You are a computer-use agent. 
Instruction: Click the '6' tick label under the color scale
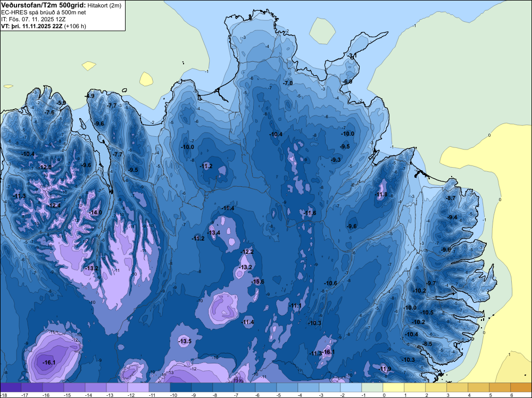click(512, 395)
